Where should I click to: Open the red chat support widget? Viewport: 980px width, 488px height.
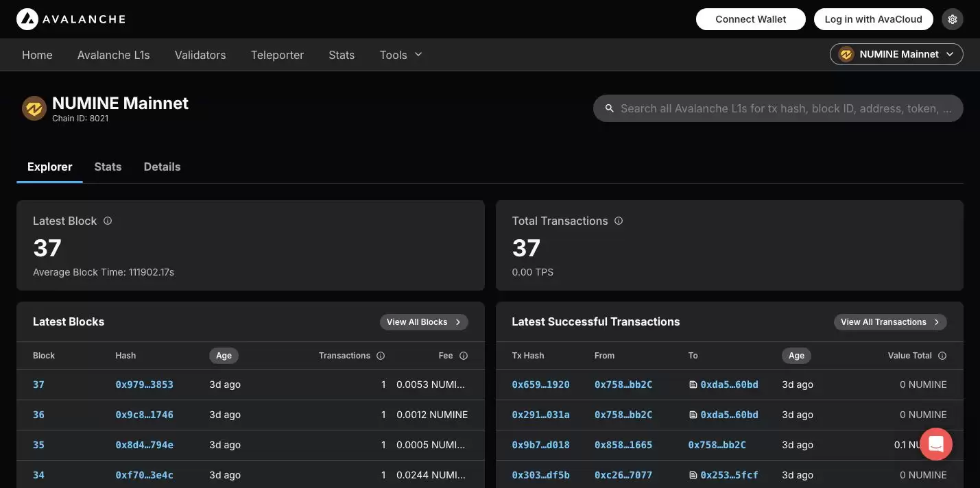pos(935,443)
